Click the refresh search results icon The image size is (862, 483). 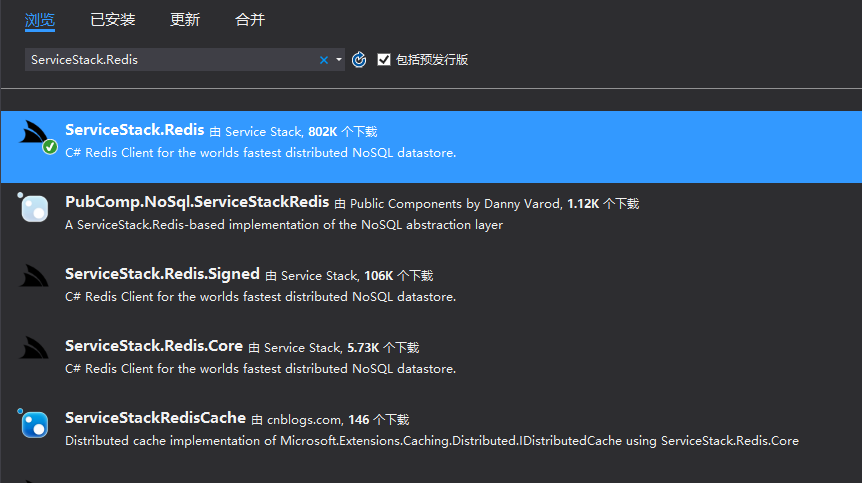[359, 59]
